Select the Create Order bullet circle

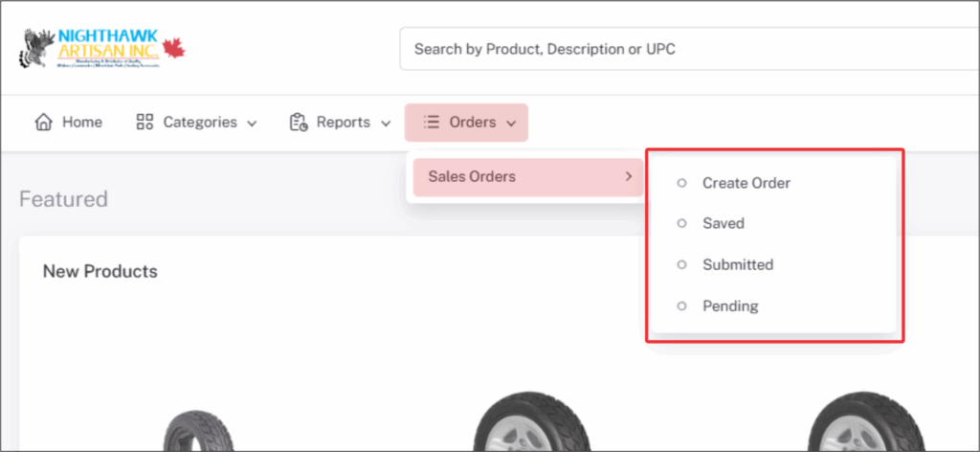[x=681, y=183]
